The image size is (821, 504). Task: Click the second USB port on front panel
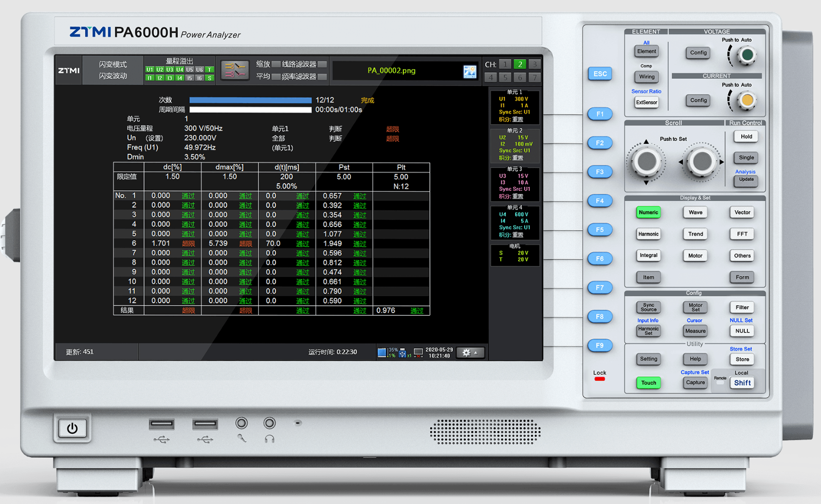pyautogui.click(x=205, y=424)
